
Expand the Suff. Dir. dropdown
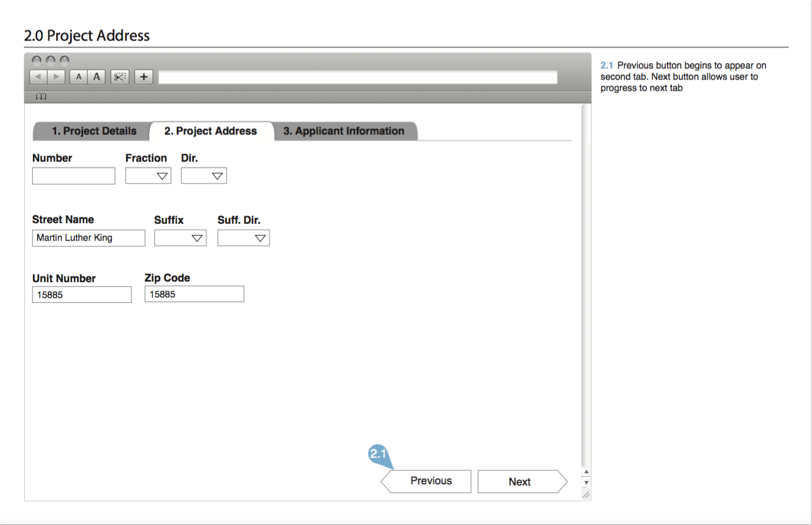point(243,238)
